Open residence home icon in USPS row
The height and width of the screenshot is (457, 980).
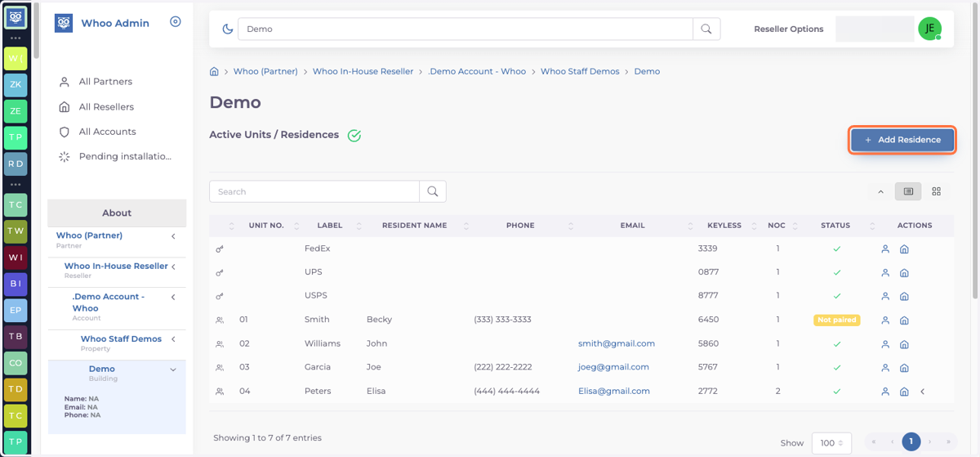coord(904,296)
